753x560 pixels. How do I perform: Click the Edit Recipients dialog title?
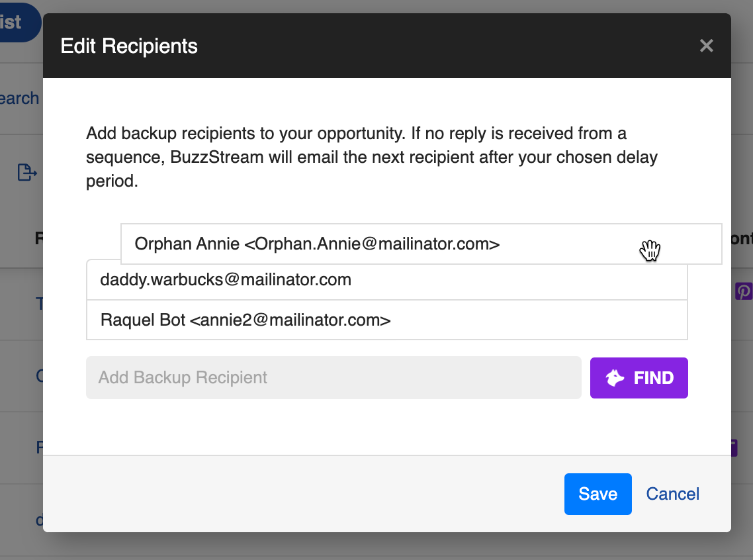coord(129,46)
